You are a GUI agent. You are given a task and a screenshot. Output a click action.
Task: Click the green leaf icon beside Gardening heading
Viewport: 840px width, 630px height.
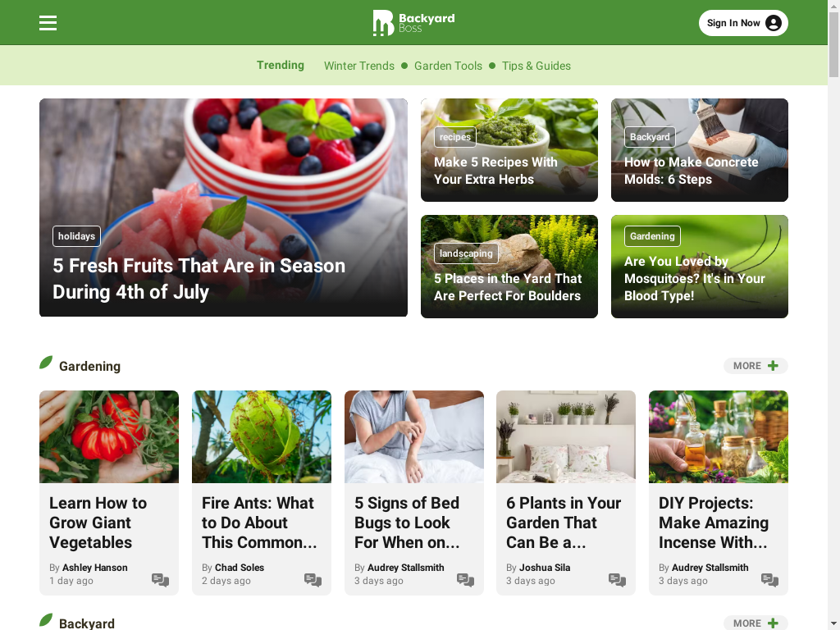46,363
